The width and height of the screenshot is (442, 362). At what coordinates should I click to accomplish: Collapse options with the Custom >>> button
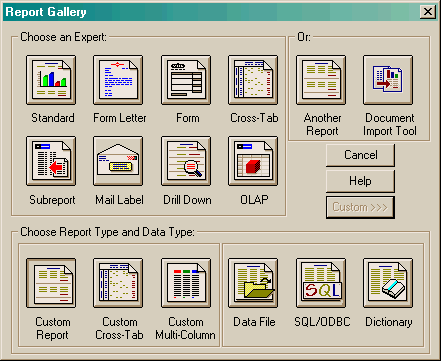coord(360,207)
